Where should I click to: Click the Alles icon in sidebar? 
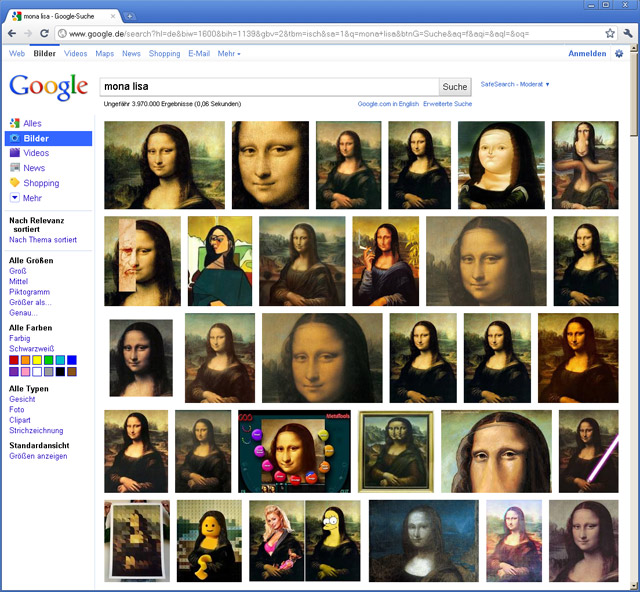click(15, 123)
